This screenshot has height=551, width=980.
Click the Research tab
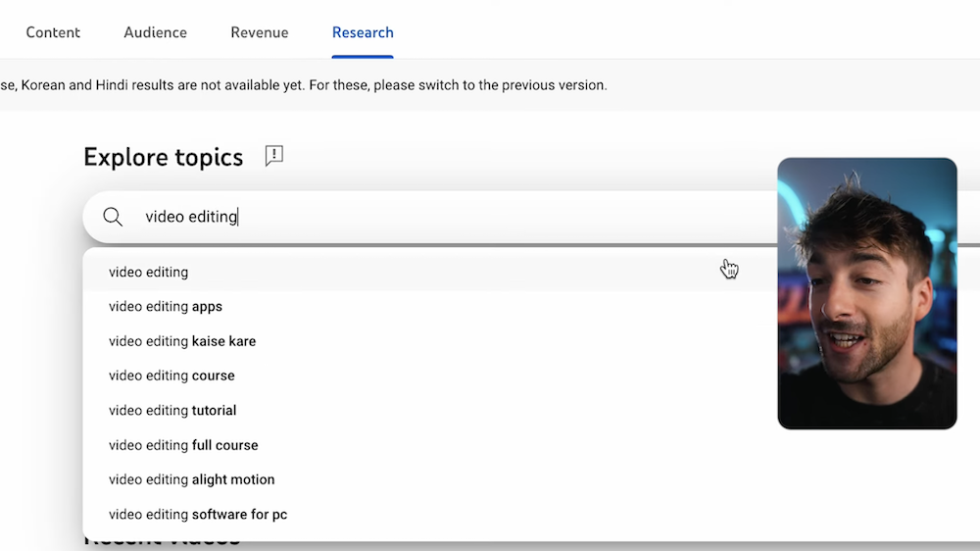(x=363, y=32)
